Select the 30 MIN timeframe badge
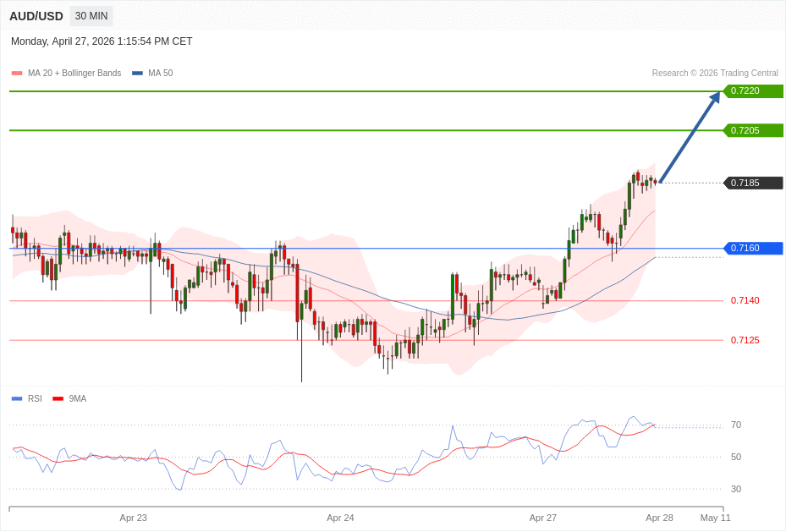Image resolution: width=786 pixels, height=532 pixels. click(x=91, y=16)
